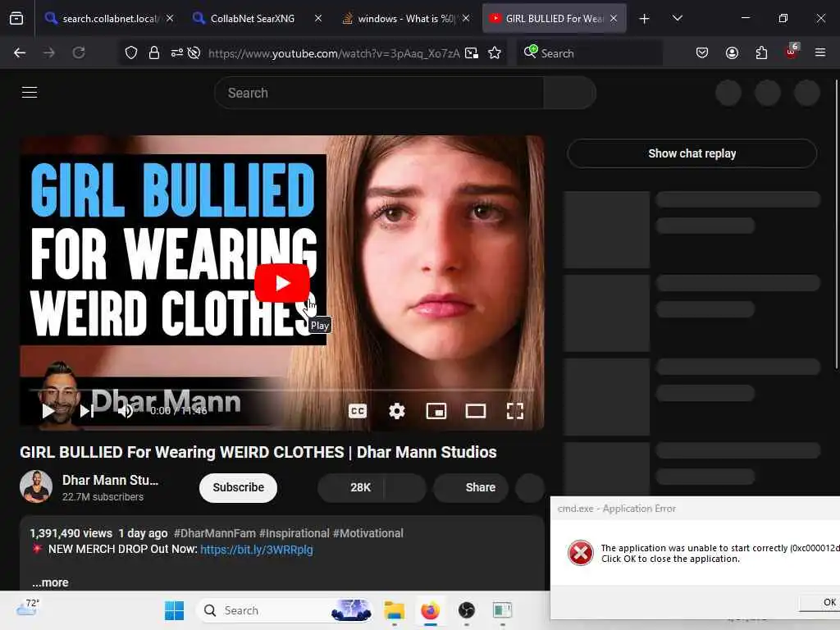Bookmark this page with the star
The width and height of the screenshot is (840, 630).
coord(495,52)
